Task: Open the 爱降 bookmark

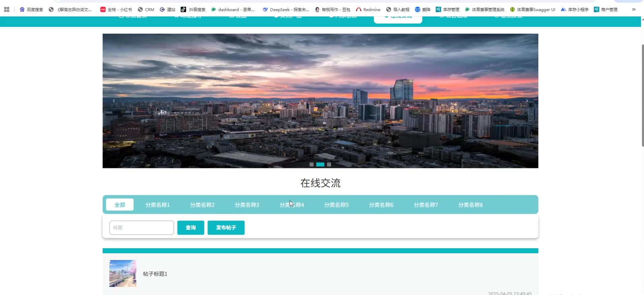Action: [423, 9]
